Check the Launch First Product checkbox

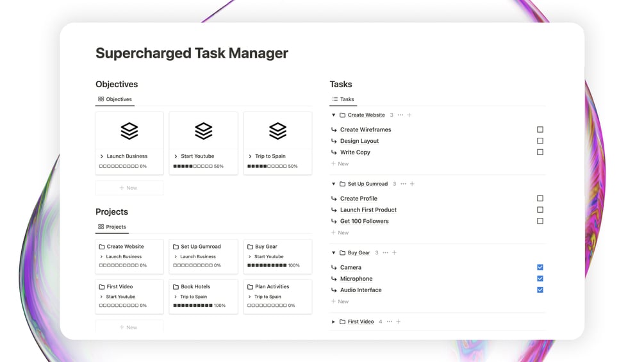(x=540, y=210)
